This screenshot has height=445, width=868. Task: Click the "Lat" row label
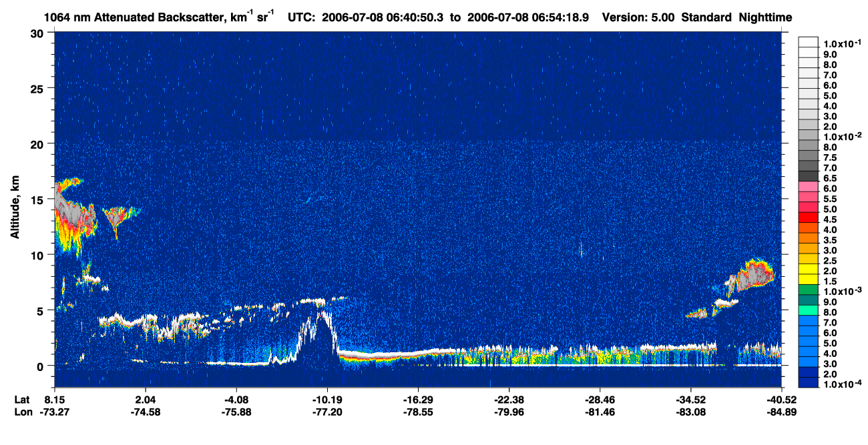22,400
